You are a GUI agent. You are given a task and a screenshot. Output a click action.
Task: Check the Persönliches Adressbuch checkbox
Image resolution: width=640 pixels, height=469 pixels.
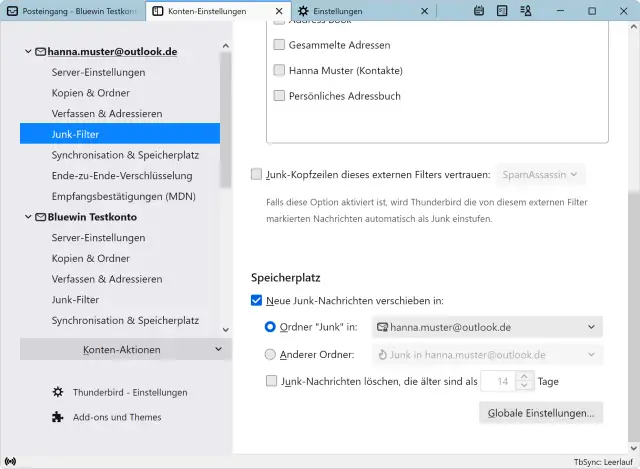pos(279,96)
